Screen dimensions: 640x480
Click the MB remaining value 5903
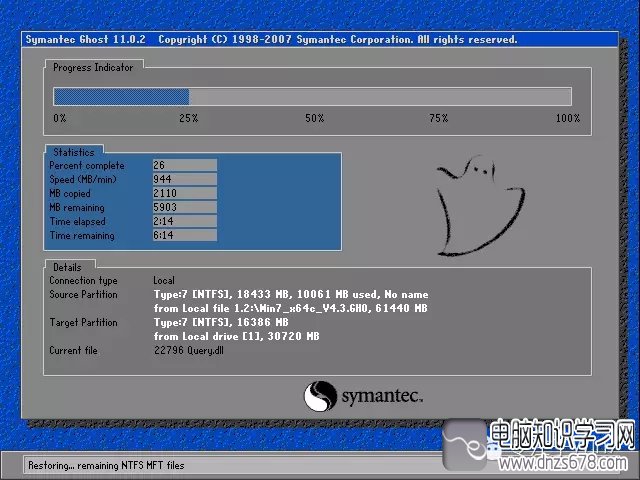184,207
